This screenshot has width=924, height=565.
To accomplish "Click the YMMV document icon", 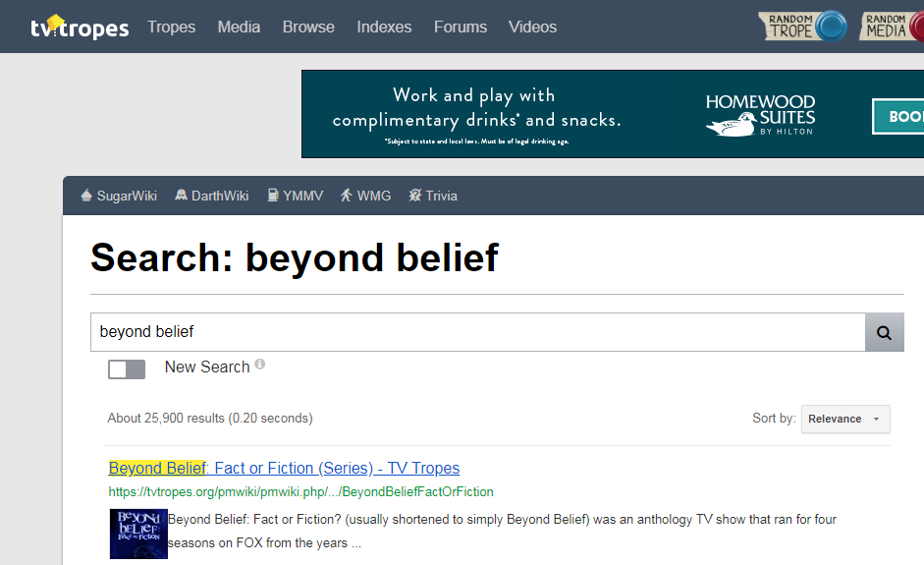I will coord(273,196).
